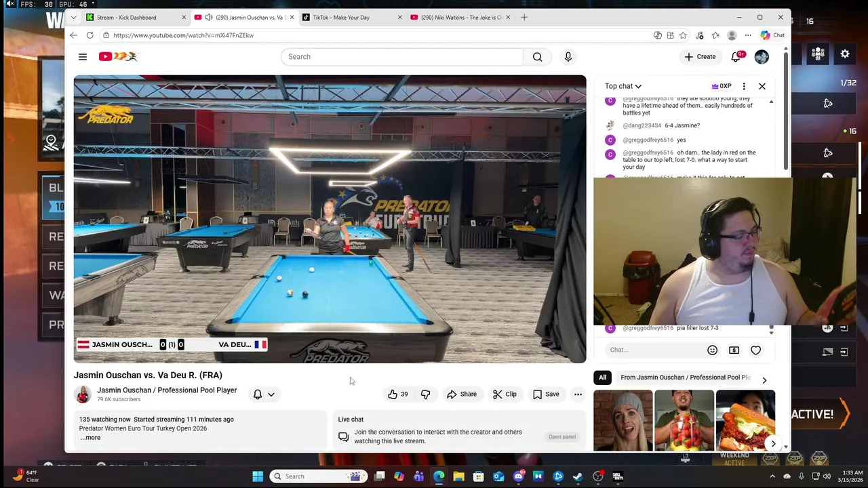Create a Clip from the video

click(x=505, y=394)
